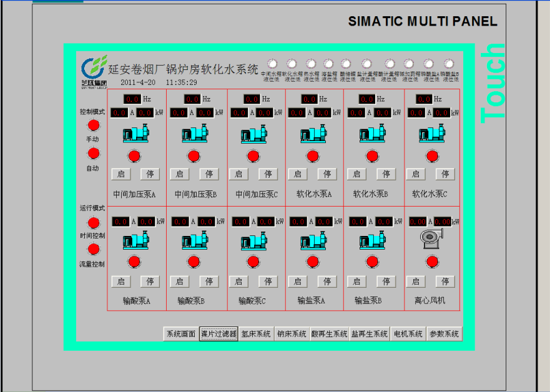Click the Hz frequency field of 软化水泵C

tap(424, 99)
